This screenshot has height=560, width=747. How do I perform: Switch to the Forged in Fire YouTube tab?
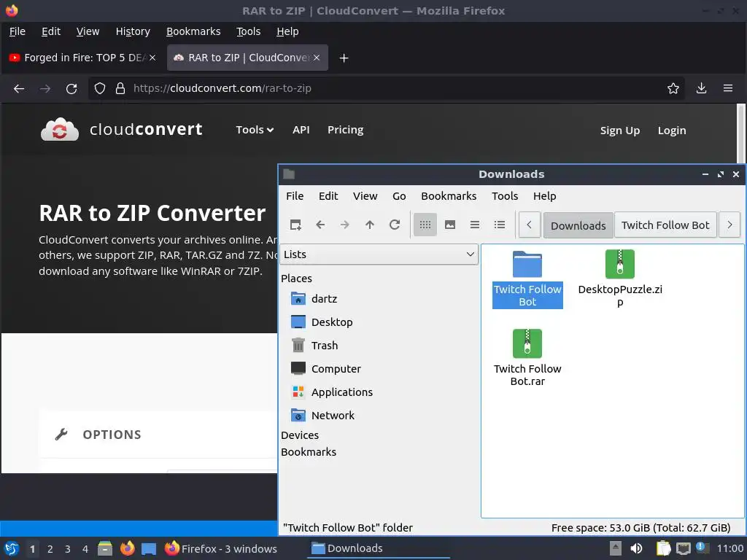point(83,58)
